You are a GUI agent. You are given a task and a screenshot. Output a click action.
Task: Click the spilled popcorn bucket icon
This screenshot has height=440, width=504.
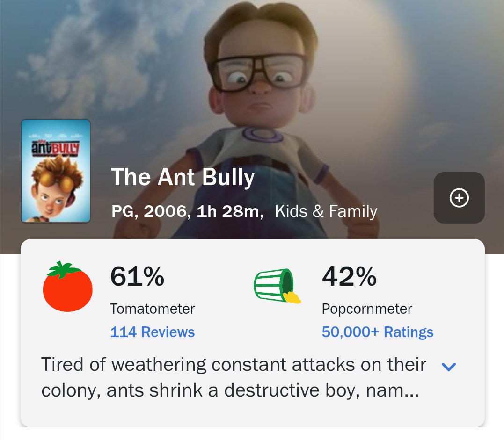coord(278,286)
